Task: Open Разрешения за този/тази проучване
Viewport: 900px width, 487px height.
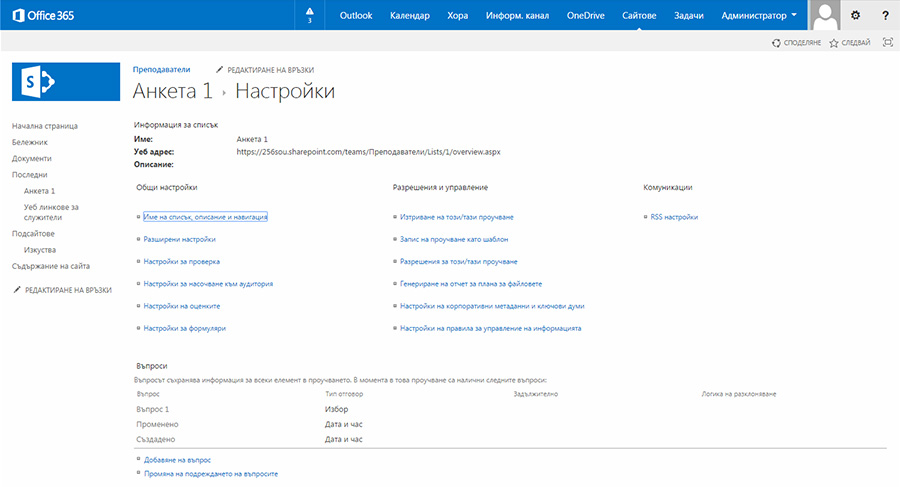Action: tap(459, 261)
